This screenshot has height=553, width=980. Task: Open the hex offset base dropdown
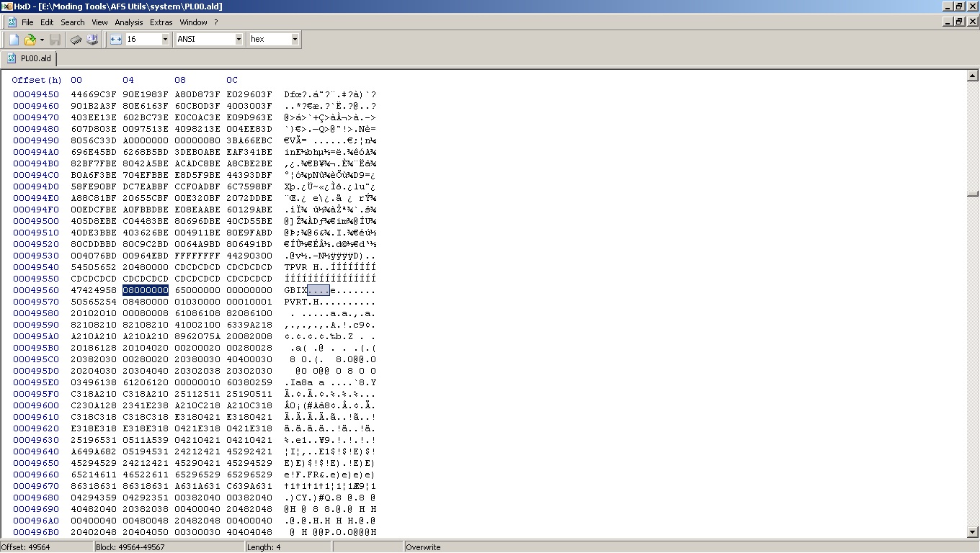click(295, 40)
